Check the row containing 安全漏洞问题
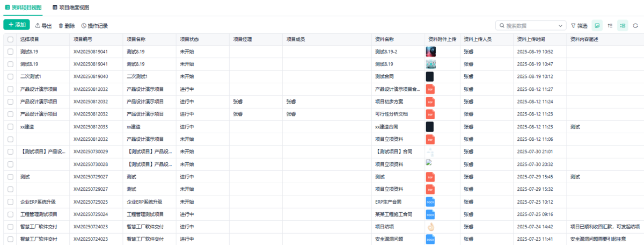This screenshot has height=245, width=644. (10, 239)
